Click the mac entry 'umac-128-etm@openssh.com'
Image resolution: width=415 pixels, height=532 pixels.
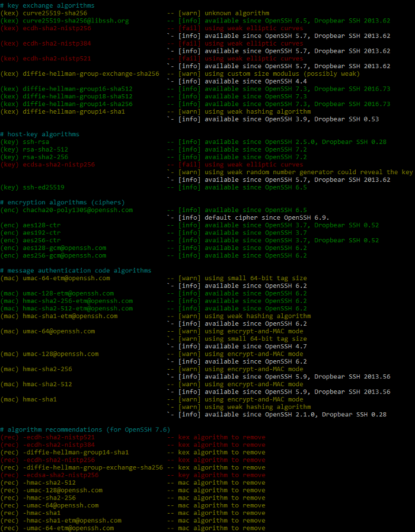pos(68,293)
